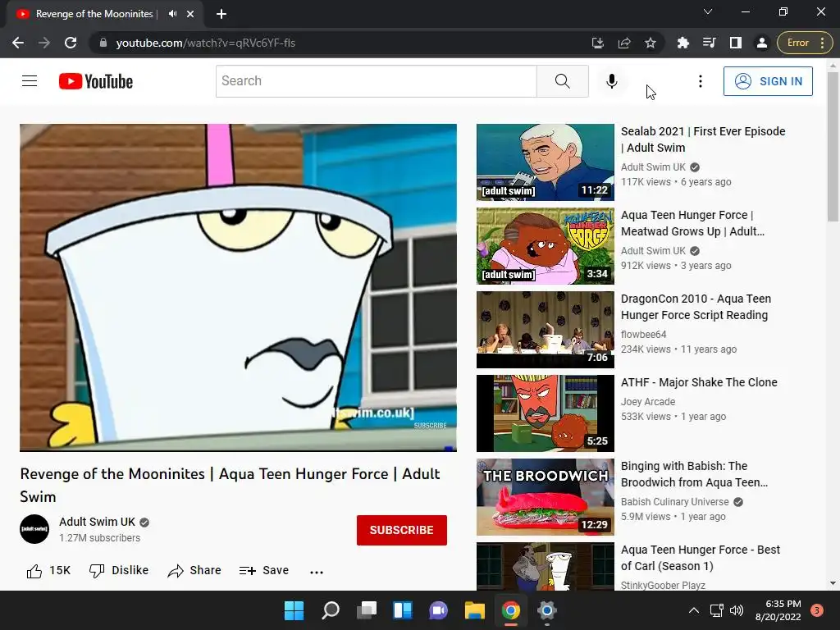Go back with browser back arrow

pos(18,43)
